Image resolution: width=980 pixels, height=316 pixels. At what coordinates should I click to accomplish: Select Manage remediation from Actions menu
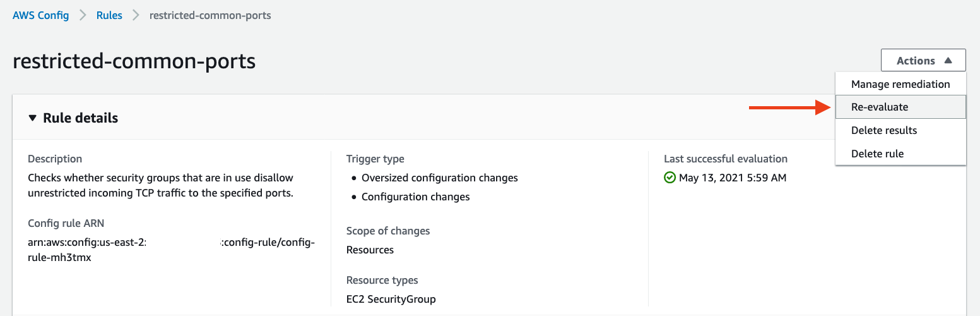(900, 84)
